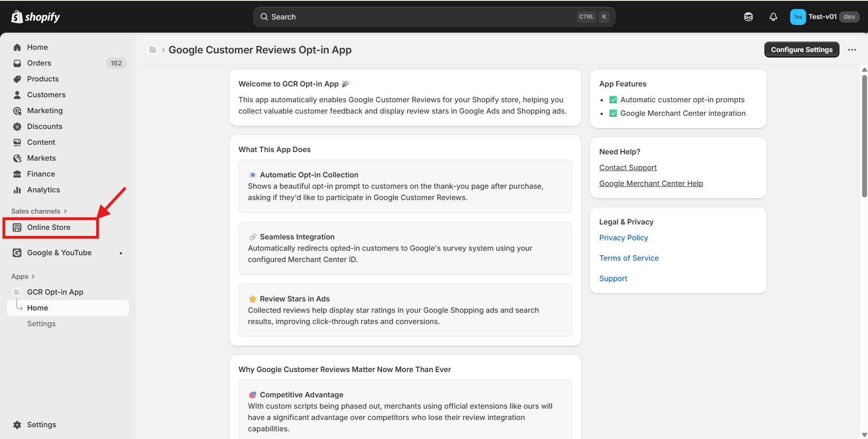Open the Discounts section

tap(45, 126)
